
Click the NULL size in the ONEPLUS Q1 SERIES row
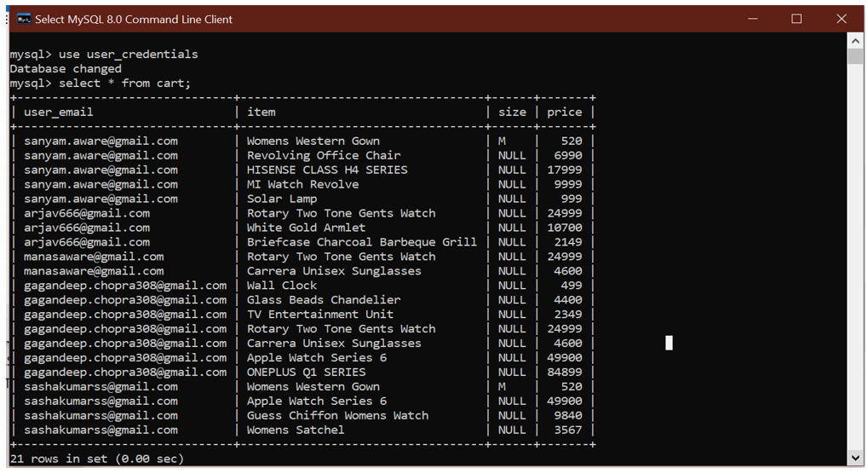coord(512,372)
